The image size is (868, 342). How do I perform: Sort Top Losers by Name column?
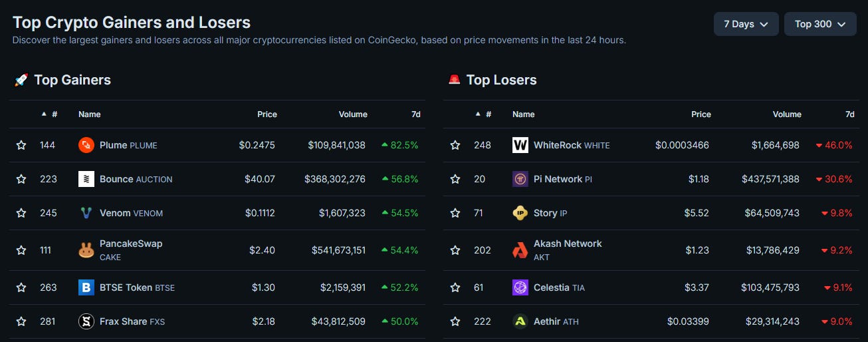coord(524,114)
